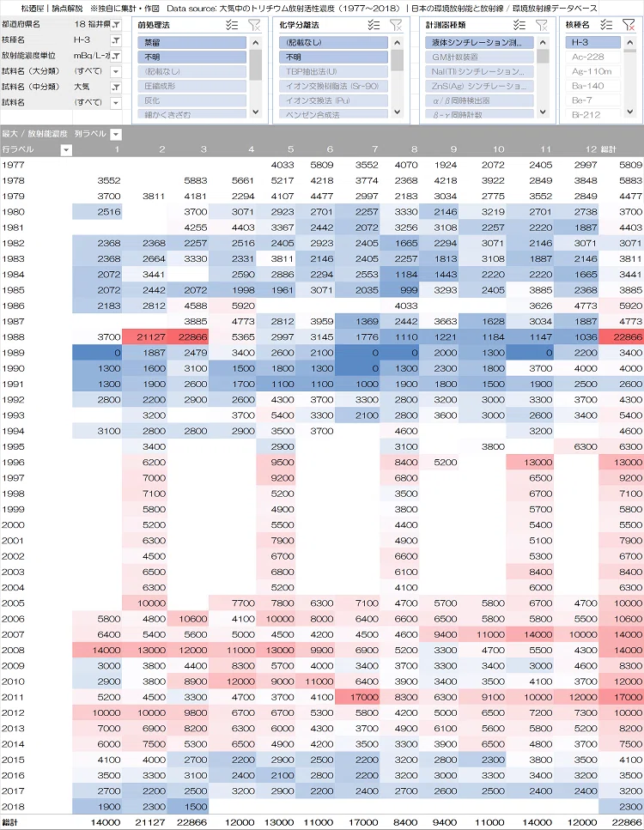Select GM計数装置 in the 計測器種類 slicer
Viewport: 644px width, 830px height.
(479, 57)
